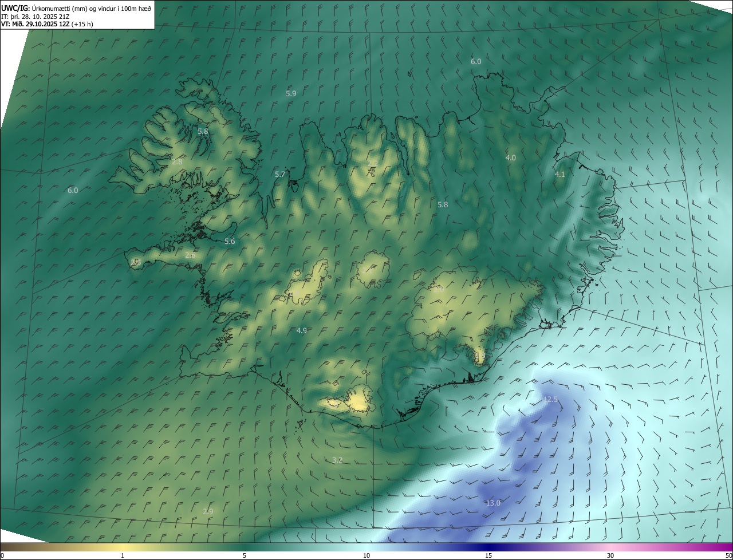Viewport: 733px width, 560px height.
Task: Click the 13.0 value in the blue area
Action: (x=493, y=503)
